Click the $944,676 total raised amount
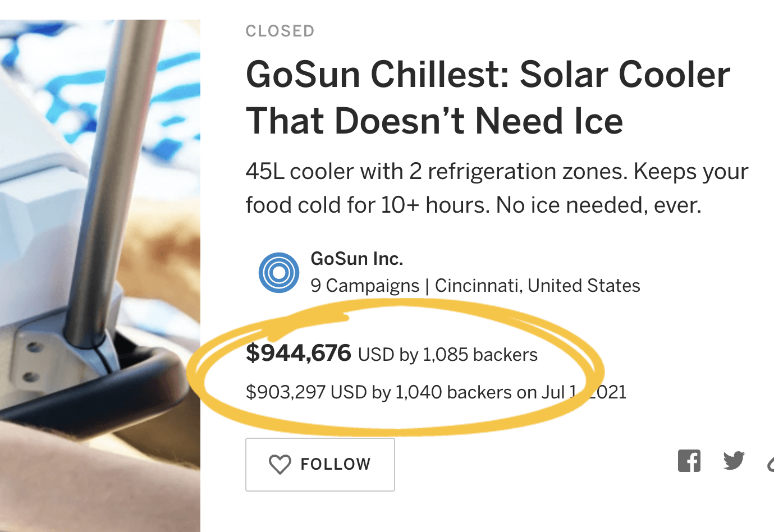The image size is (774, 532). (x=299, y=353)
